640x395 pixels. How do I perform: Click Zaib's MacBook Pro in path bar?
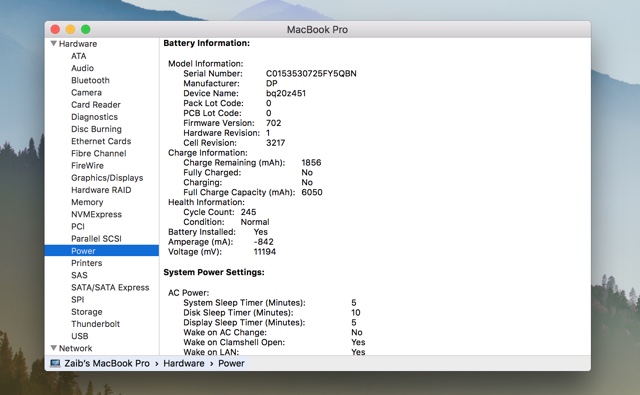pos(107,363)
